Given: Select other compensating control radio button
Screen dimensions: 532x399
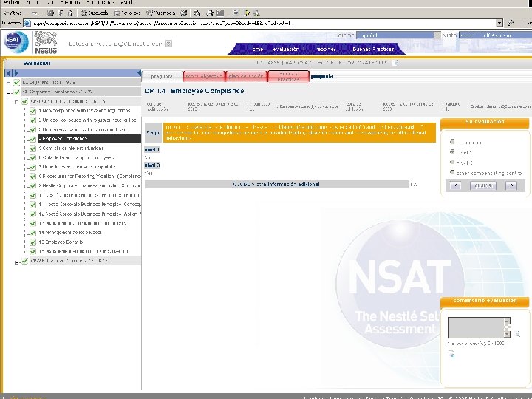Looking at the screenshot, I should coord(452,172).
